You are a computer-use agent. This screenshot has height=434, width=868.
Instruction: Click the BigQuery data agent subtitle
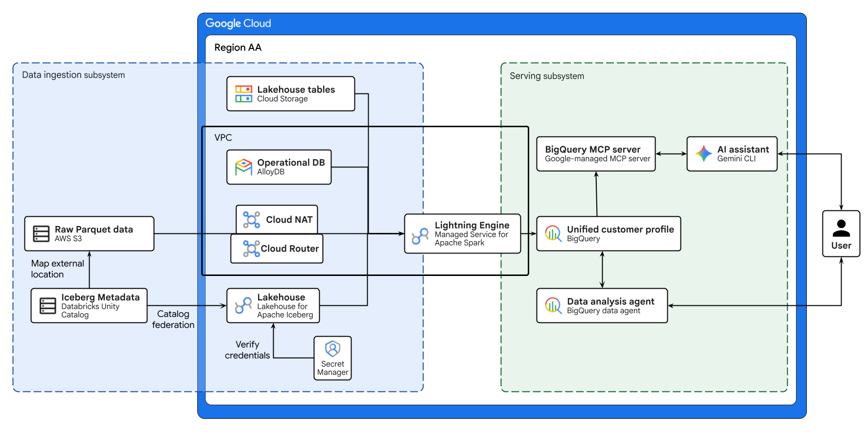(x=604, y=311)
